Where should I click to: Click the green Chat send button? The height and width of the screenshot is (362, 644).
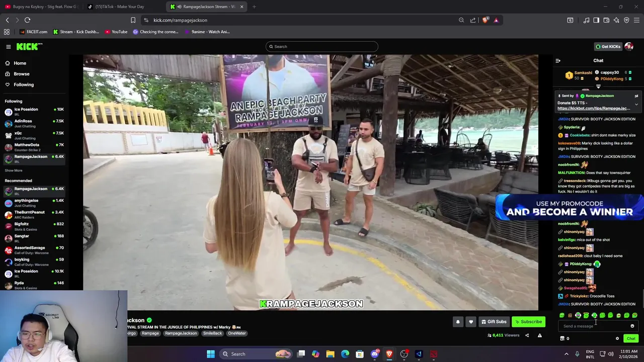631,338
